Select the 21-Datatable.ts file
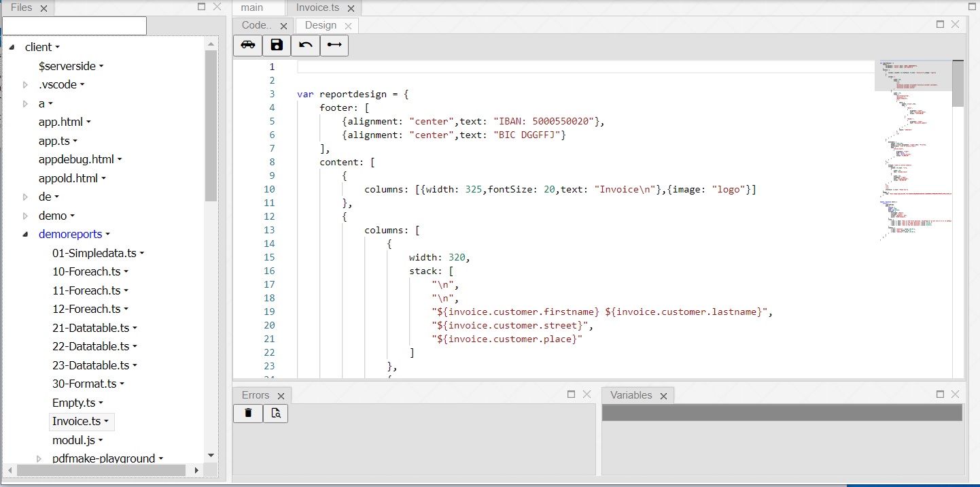980x487 pixels. coord(90,327)
